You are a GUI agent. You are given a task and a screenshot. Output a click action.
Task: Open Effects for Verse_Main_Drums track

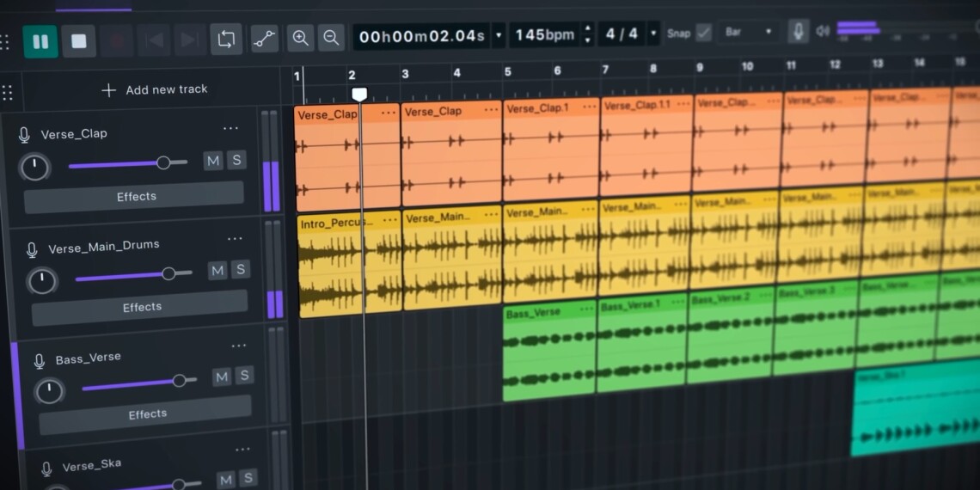(x=141, y=307)
